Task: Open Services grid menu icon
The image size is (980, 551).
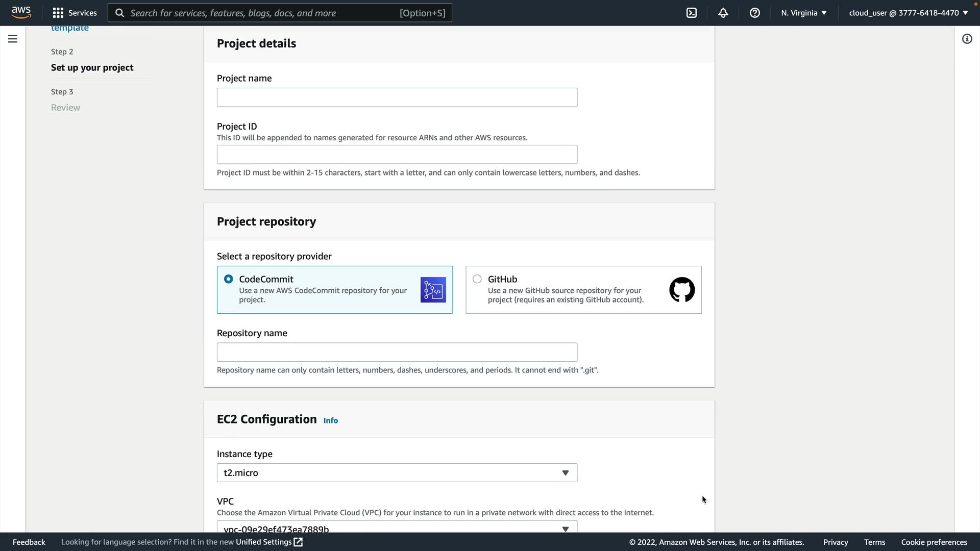Action: (x=58, y=13)
